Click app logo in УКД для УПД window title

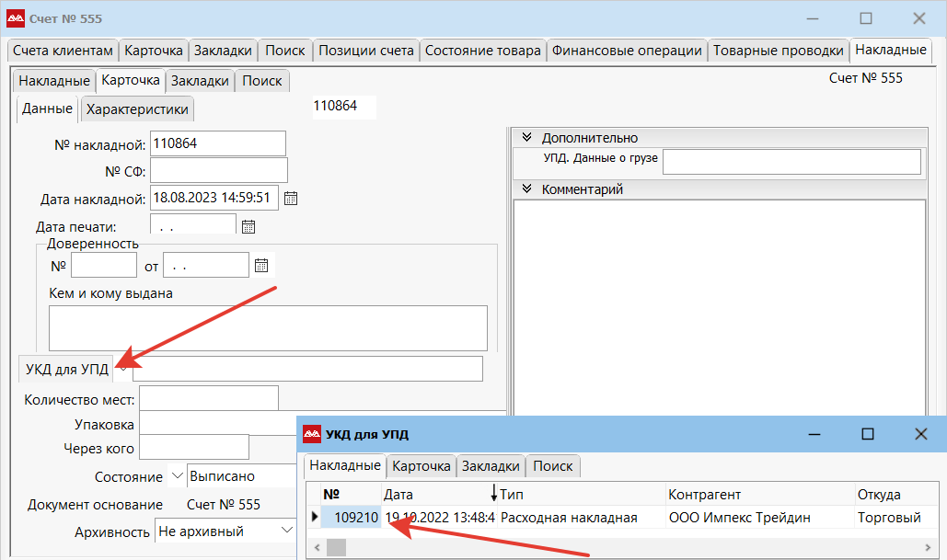[x=312, y=434]
